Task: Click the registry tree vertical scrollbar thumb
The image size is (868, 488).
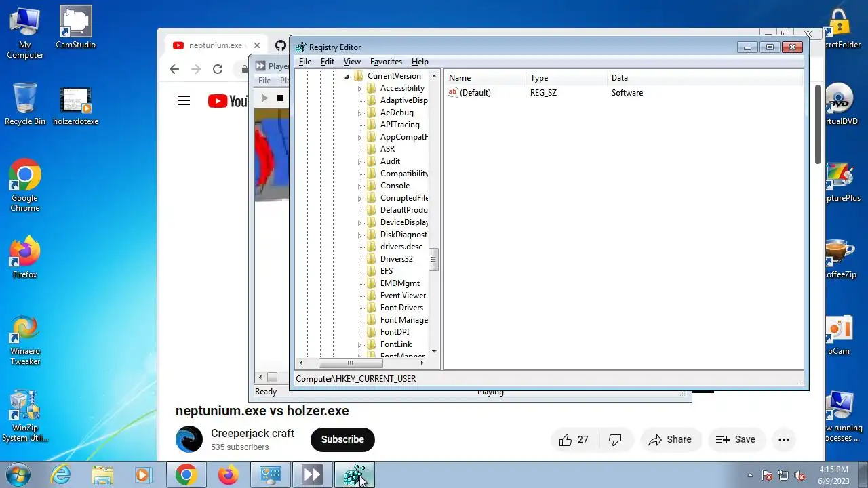Action: (434, 260)
